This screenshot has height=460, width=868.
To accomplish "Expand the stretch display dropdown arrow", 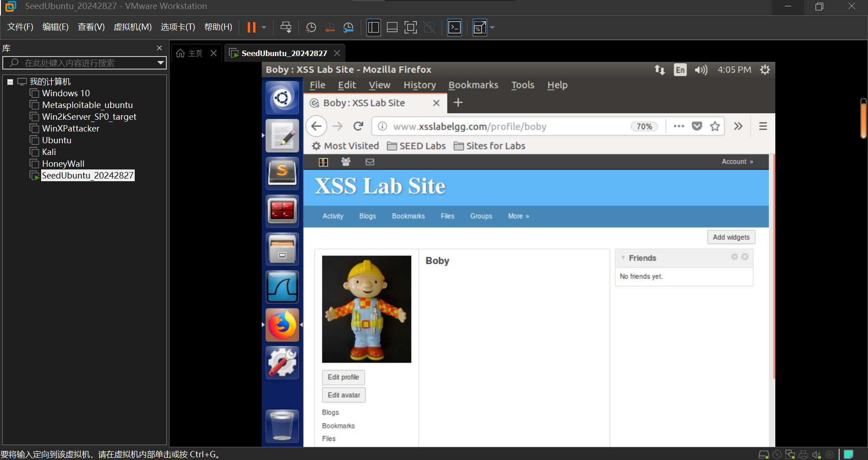I will [492, 28].
